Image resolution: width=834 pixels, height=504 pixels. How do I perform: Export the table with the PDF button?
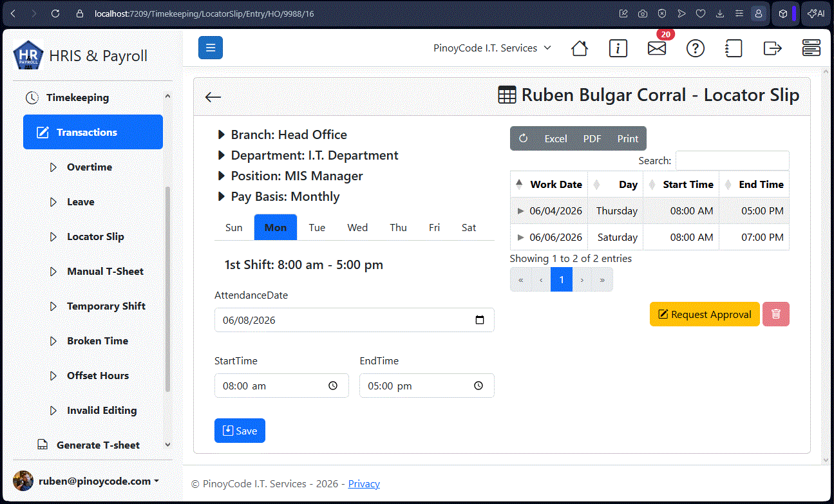pyautogui.click(x=592, y=138)
